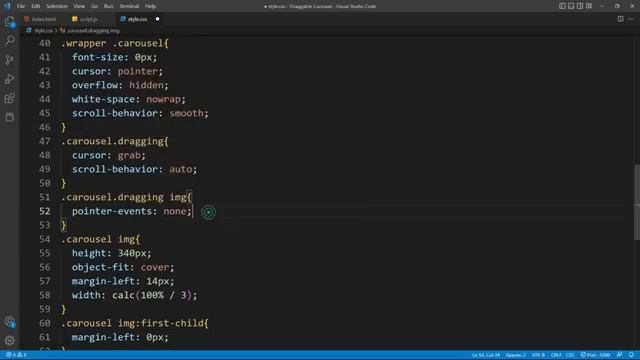Split the editor right
Image resolution: width=640 pixels, height=360 pixels.
(x=620, y=19)
